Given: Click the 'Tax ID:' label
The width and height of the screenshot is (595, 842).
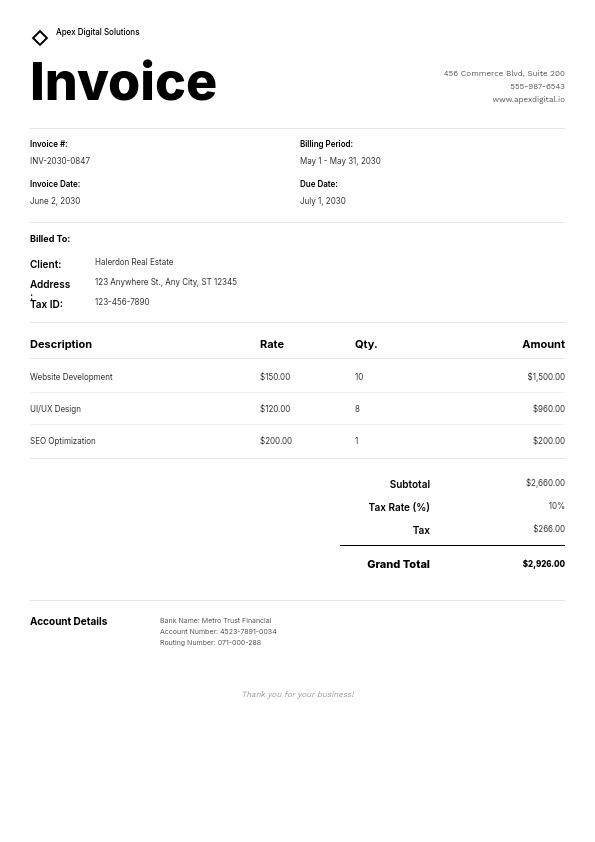Looking at the screenshot, I should pyautogui.click(x=46, y=304).
